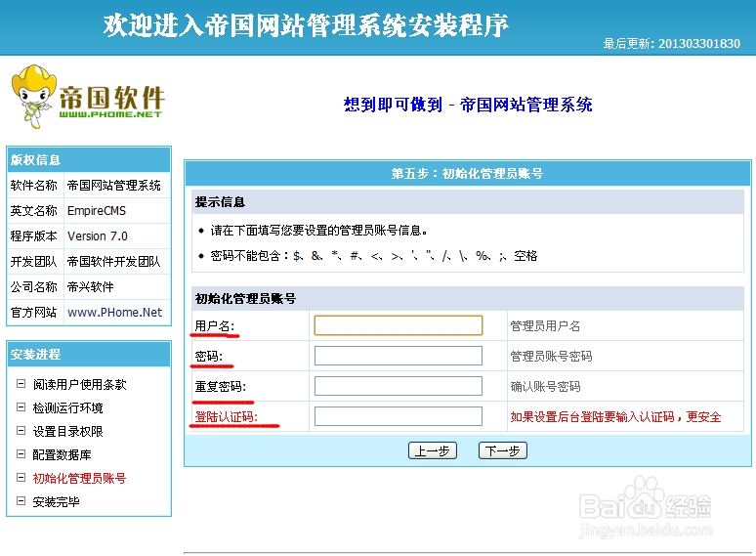Select 设置目录权限 step text
Image resolution: width=756 pixels, height=556 pixels.
(68, 431)
